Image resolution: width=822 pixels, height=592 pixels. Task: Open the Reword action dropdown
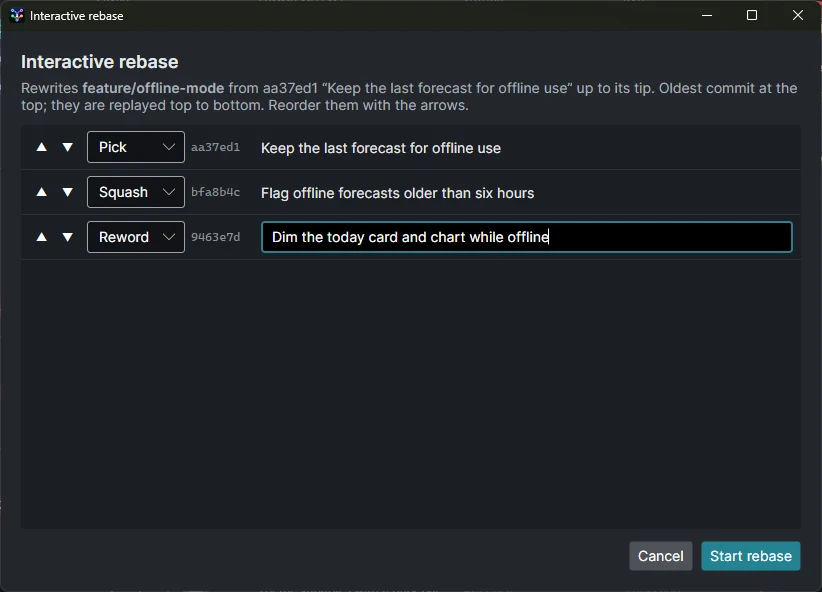click(x=136, y=238)
